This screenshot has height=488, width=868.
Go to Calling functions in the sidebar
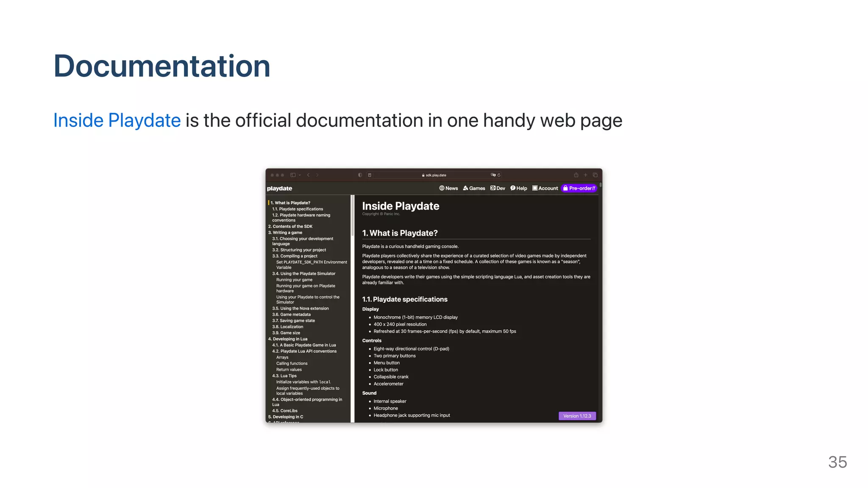coord(292,363)
